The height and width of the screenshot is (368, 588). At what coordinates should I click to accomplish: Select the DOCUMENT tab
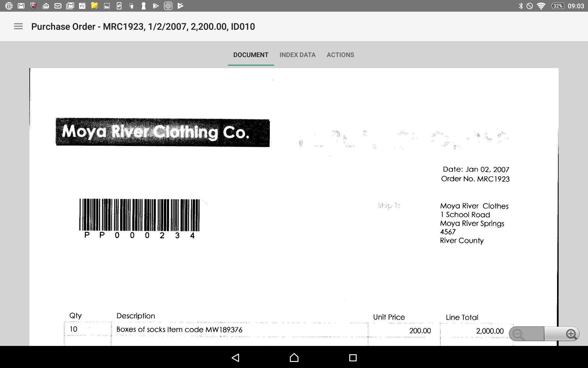coord(251,55)
